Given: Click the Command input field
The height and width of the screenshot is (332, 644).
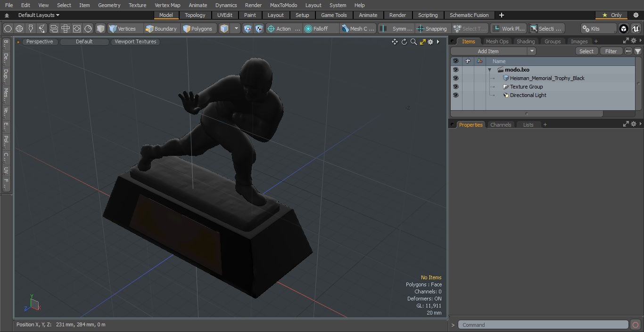Looking at the screenshot, I should (543, 325).
